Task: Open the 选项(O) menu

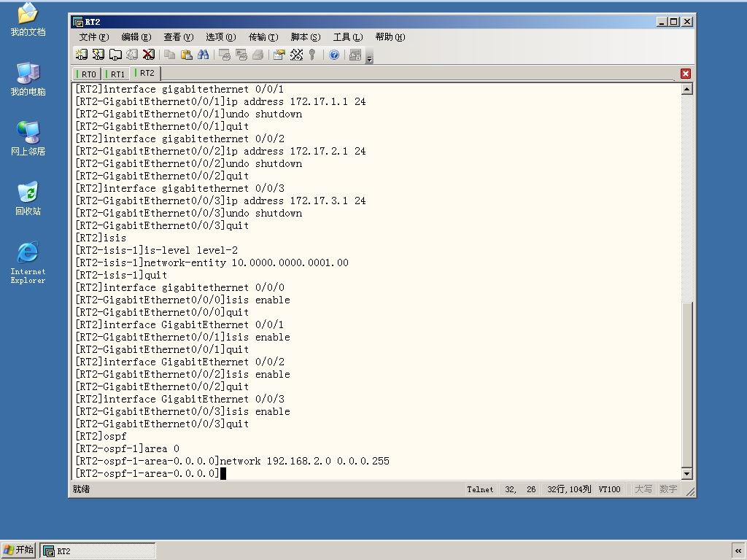Action: [220, 37]
